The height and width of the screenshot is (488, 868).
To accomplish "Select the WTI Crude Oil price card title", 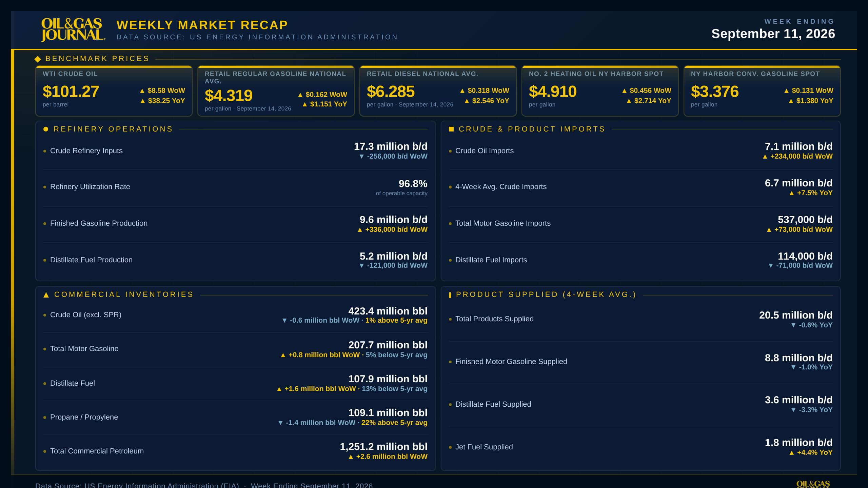I will (x=70, y=74).
